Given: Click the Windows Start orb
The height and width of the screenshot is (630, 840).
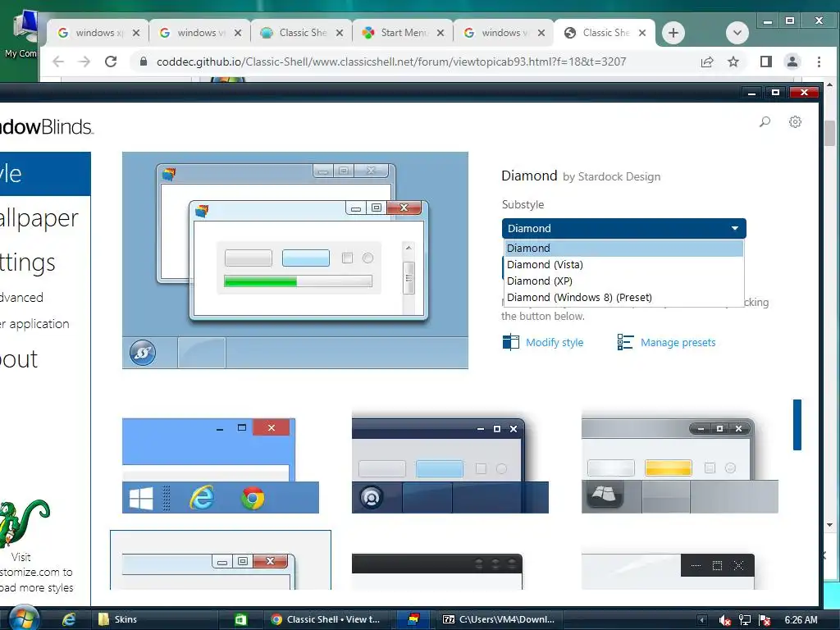Looking at the screenshot, I should coord(24,619).
